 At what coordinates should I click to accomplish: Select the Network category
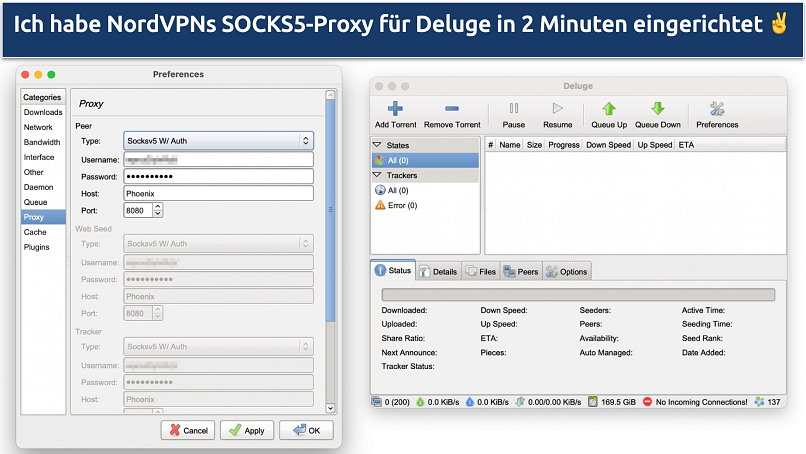39,127
